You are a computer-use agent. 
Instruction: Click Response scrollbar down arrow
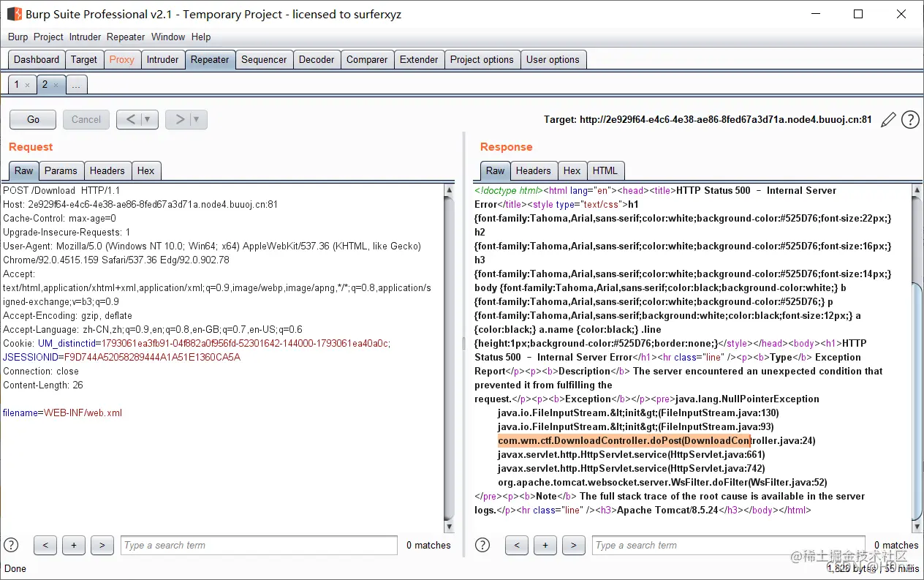coord(917,527)
